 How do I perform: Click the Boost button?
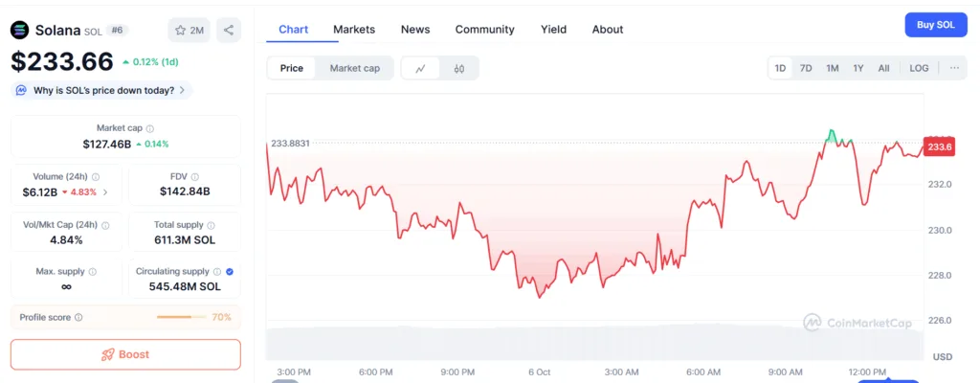coord(125,354)
